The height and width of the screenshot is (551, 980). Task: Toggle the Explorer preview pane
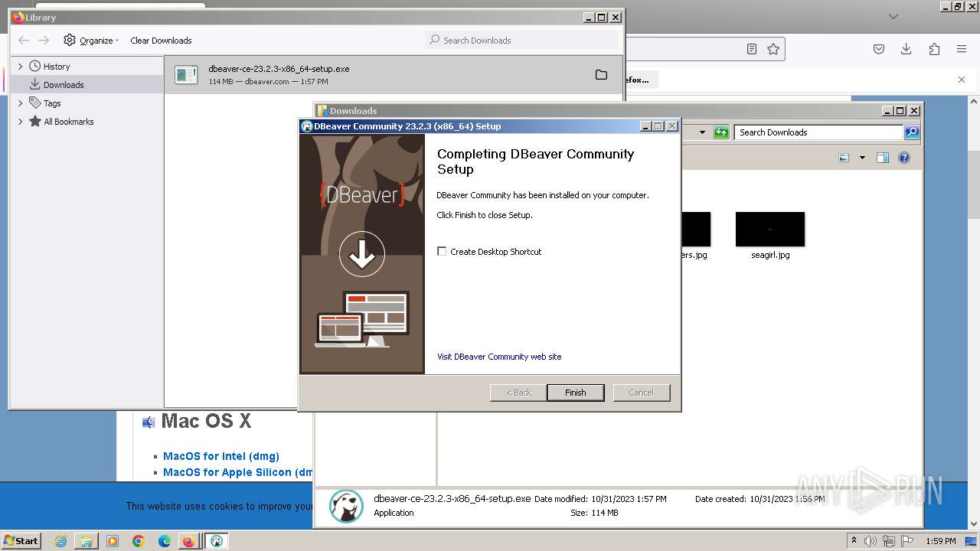[x=882, y=158]
